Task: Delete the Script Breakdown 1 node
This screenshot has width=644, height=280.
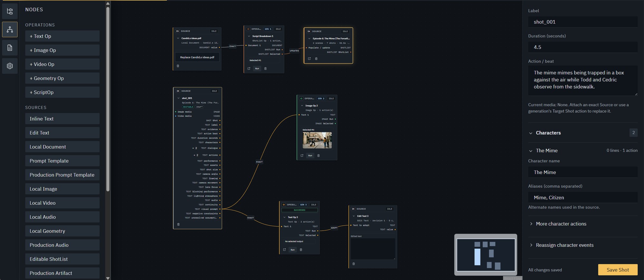Action: pyautogui.click(x=265, y=68)
